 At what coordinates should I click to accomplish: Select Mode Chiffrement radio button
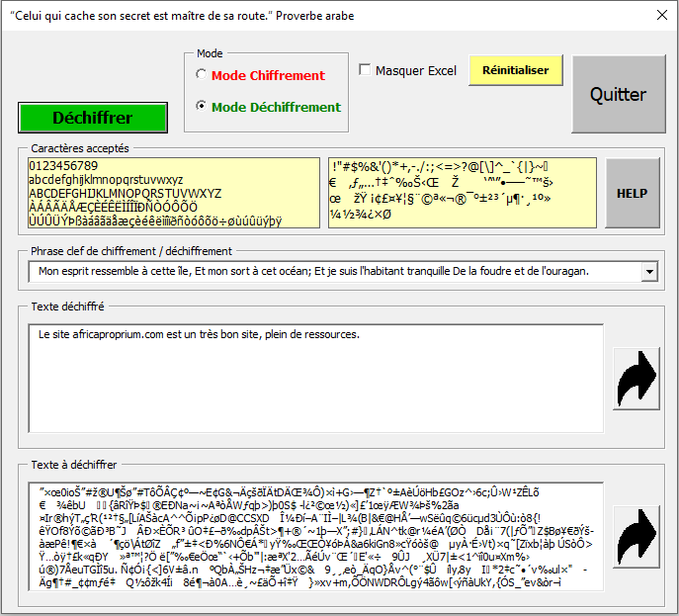[202, 75]
